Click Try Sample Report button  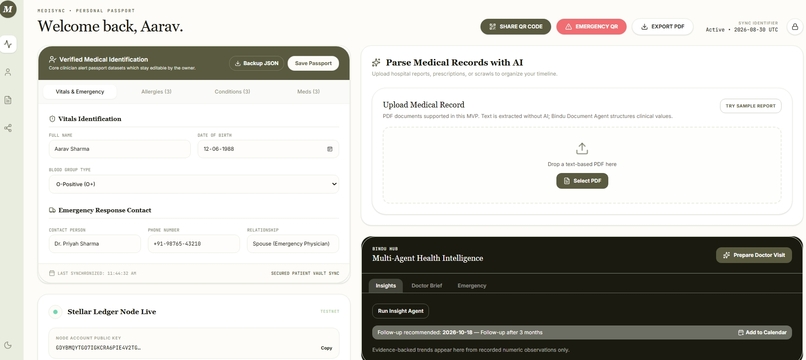[750, 106]
